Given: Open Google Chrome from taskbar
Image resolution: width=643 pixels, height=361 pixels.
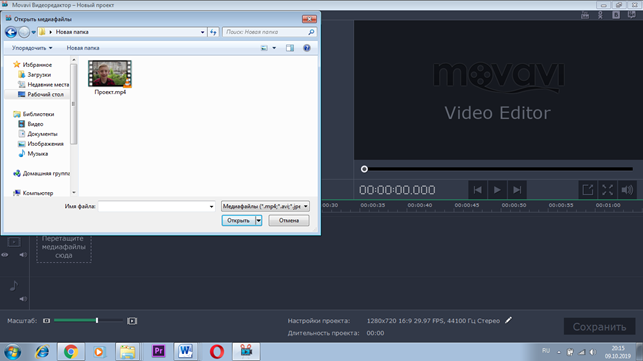Looking at the screenshot, I should (x=71, y=352).
